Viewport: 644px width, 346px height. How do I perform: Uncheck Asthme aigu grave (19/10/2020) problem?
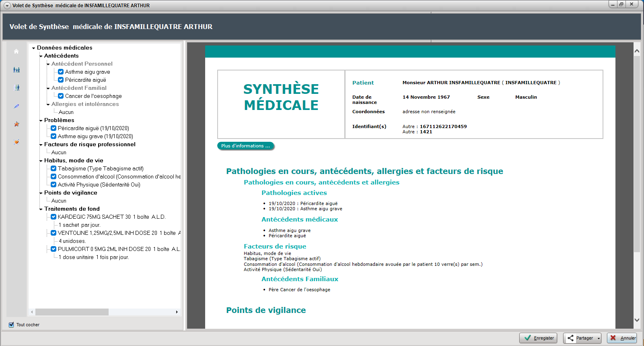(53, 136)
